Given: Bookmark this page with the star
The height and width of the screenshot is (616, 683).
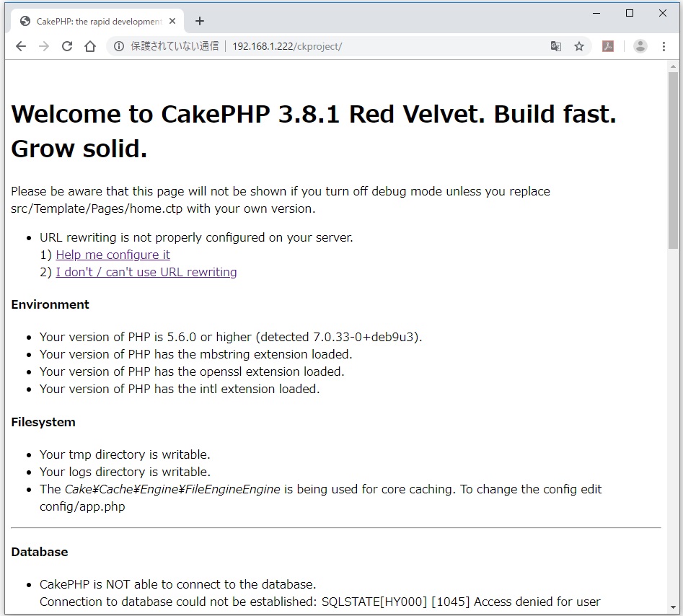Looking at the screenshot, I should [x=579, y=46].
